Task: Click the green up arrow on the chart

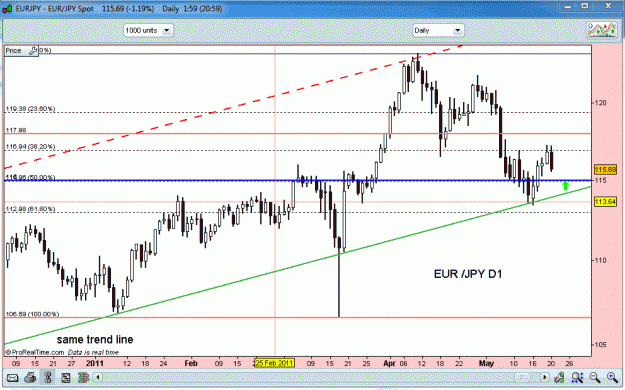Action: point(565,185)
